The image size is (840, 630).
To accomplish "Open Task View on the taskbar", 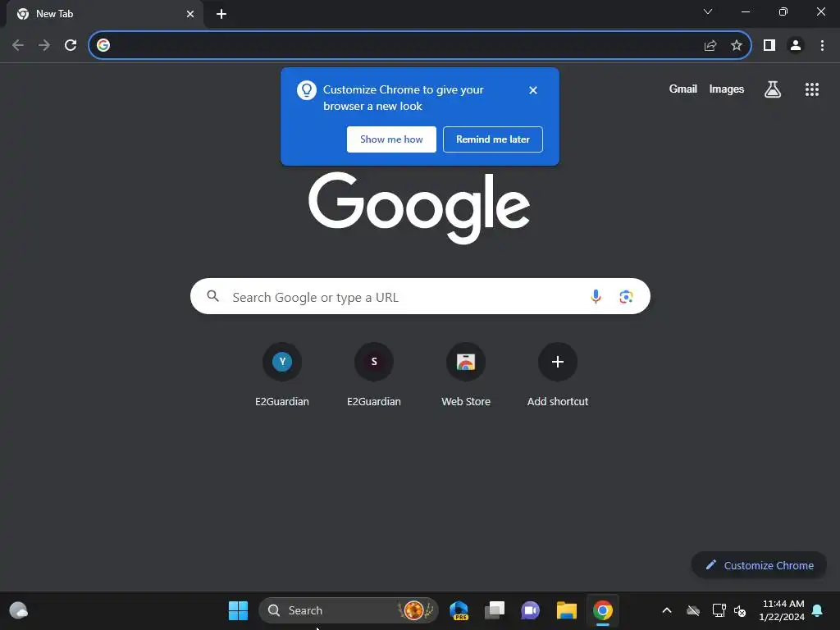I will tap(495, 610).
